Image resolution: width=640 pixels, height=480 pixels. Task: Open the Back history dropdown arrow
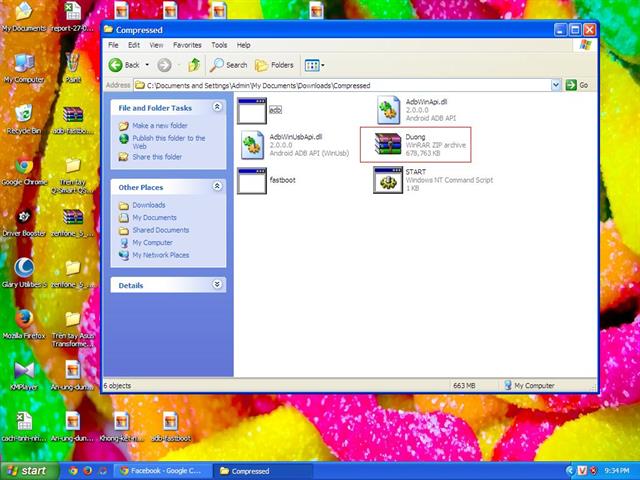click(147, 65)
